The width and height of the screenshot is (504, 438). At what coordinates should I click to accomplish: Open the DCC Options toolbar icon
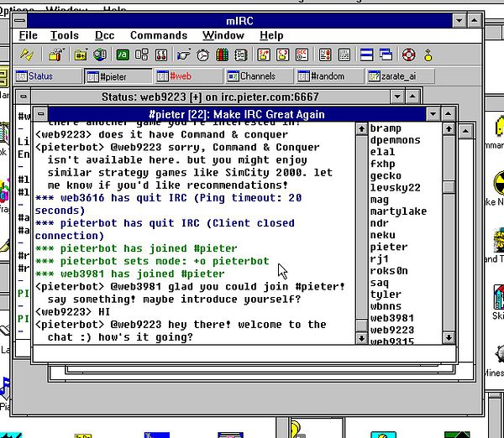(x=302, y=55)
